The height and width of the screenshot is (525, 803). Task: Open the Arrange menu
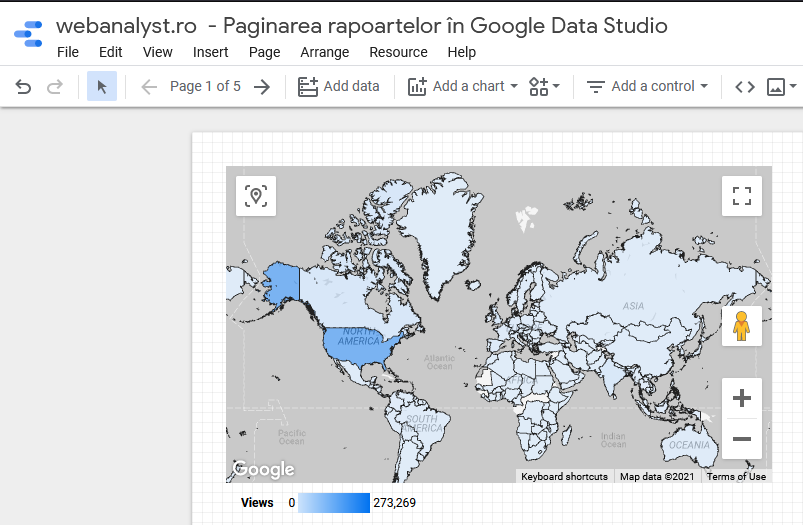tap(325, 52)
